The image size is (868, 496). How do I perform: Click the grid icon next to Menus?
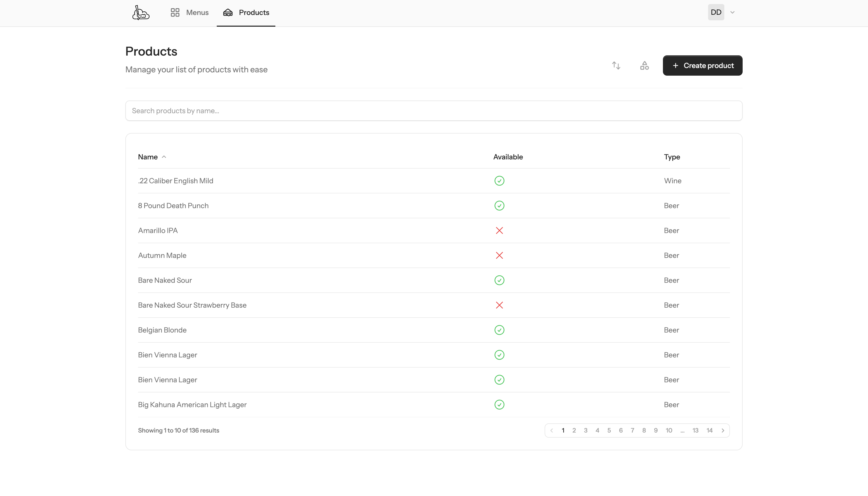(175, 13)
